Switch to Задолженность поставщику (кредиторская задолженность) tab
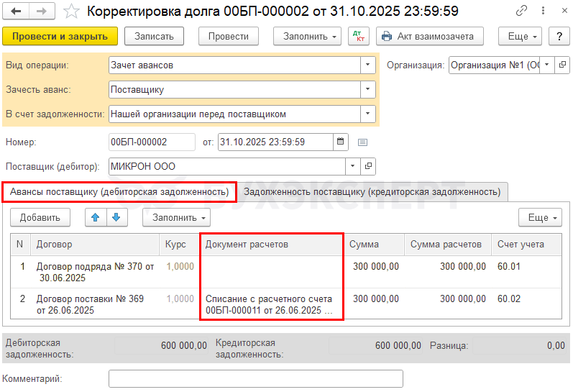The width and height of the screenshot is (573, 392). (372, 192)
